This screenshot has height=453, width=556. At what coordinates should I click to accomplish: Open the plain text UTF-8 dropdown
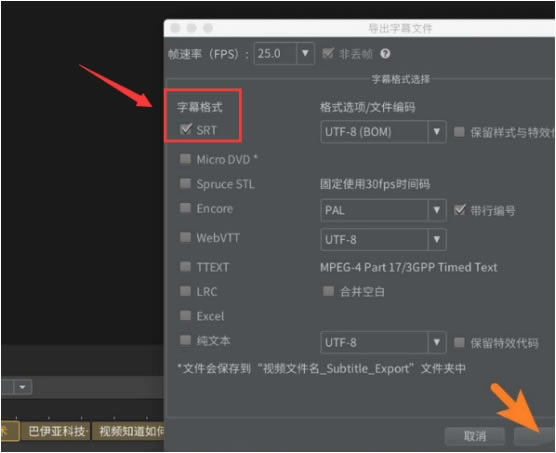tap(437, 342)
